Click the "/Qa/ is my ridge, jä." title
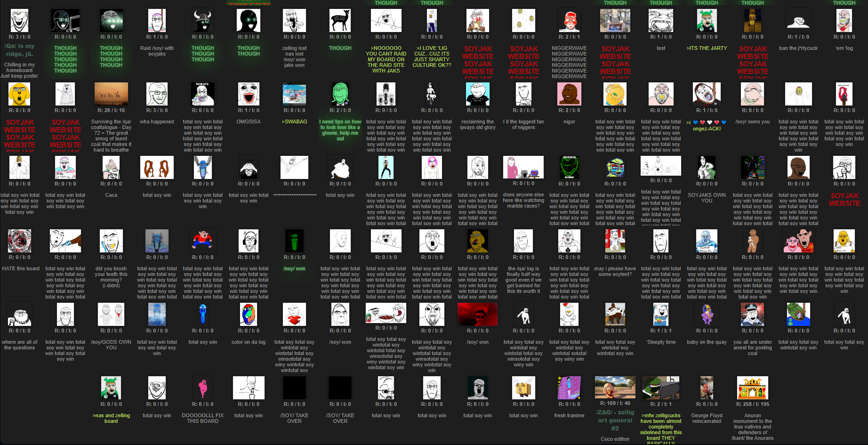868x445 pixels. click(20, 50)
